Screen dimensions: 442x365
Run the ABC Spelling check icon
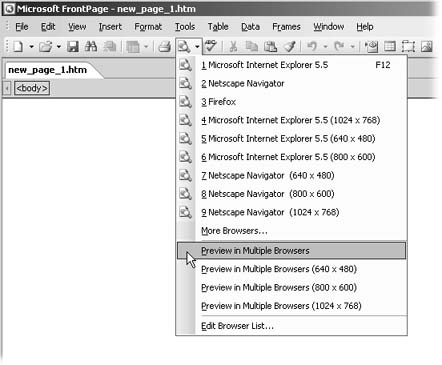211,47
